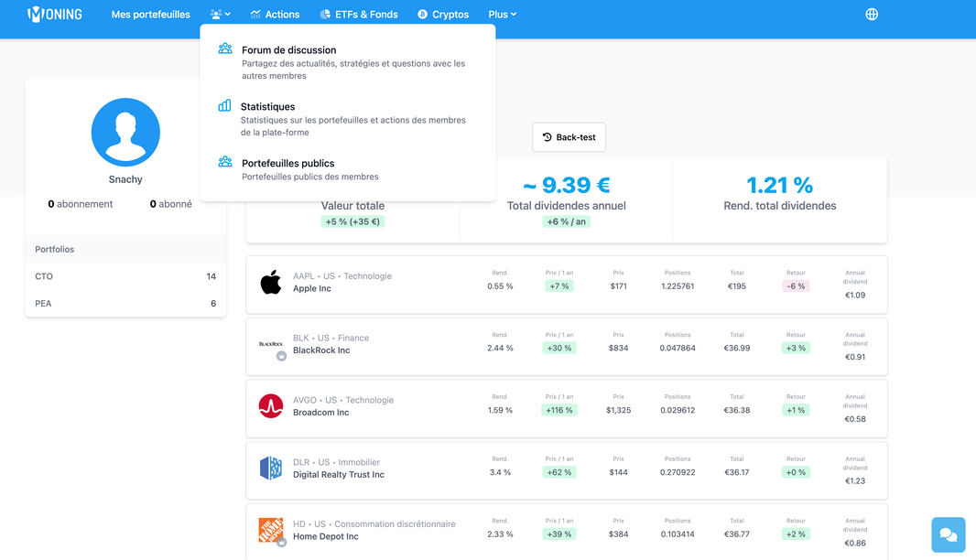Click Digital Realty's €1.23 annual dividend

tap(854, 481)
